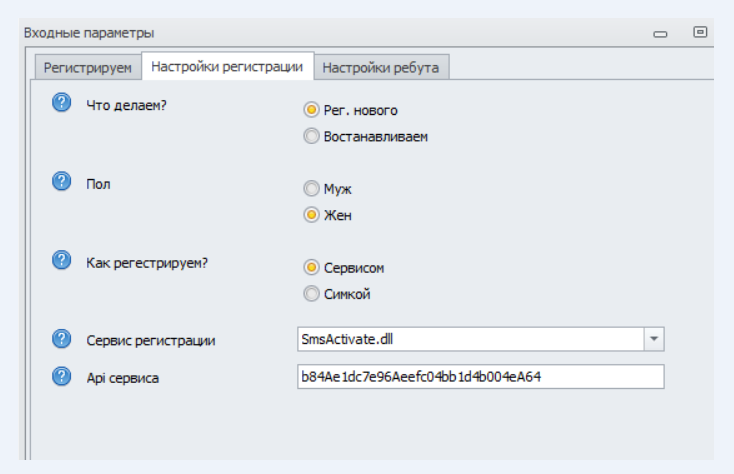This screenshot has height=474, width=734.
Task: Click help icon beside 'Пол'
Action: coord(62,181)
